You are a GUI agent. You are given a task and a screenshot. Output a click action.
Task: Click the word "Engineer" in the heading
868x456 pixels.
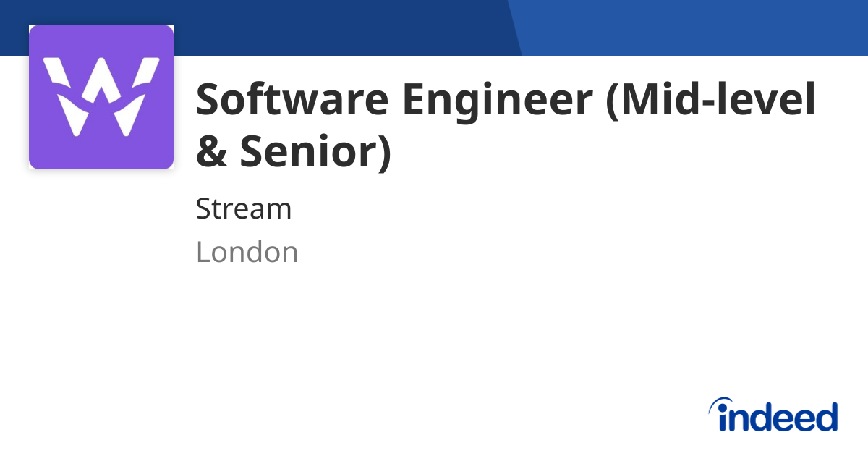coord(498,101)
